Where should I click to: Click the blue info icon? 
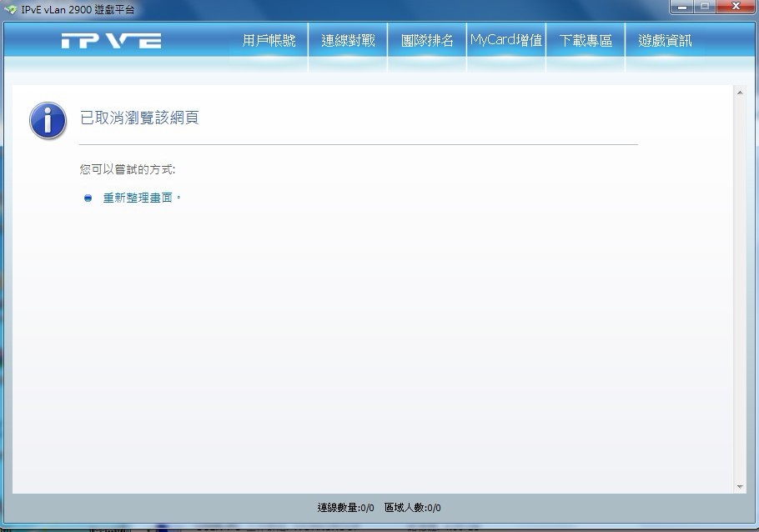click(x=48, y=120)
